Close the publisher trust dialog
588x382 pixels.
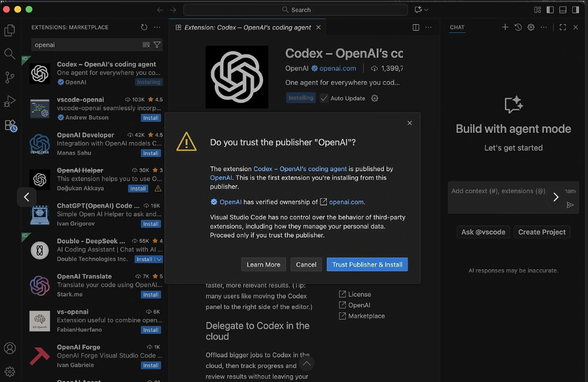(x=409, y=123)
